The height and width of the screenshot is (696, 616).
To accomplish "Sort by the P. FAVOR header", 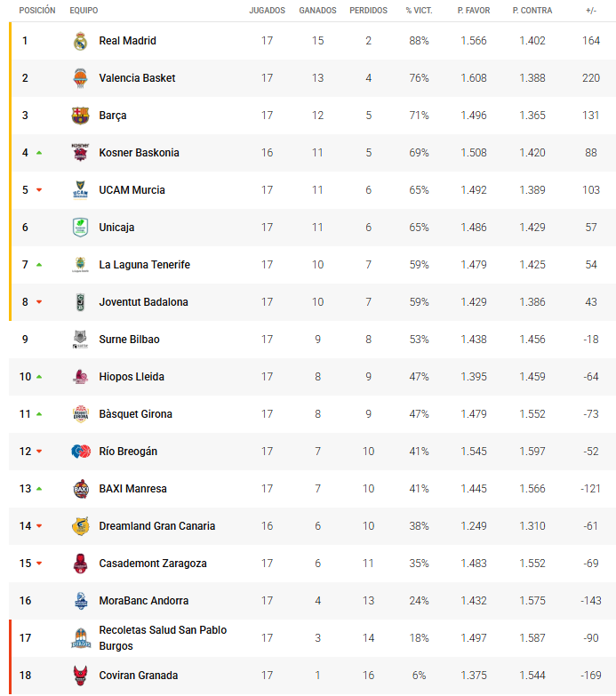I will coord(474,11).
